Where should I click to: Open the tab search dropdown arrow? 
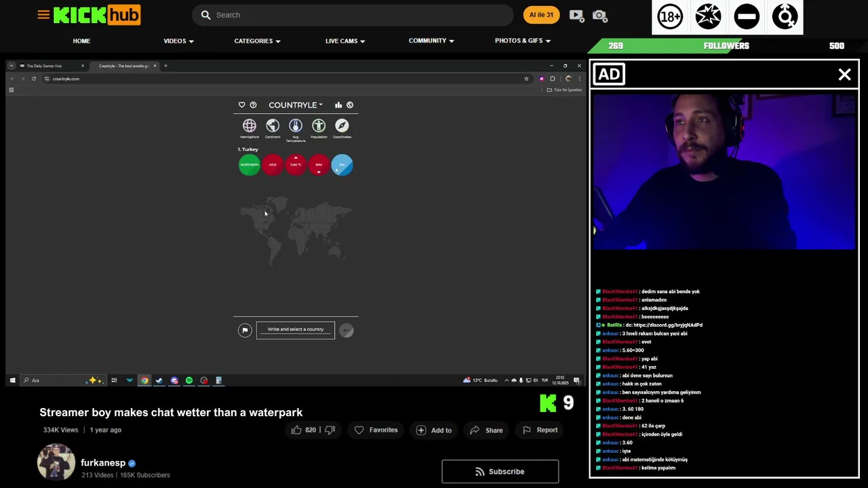[x=11, y=66]
